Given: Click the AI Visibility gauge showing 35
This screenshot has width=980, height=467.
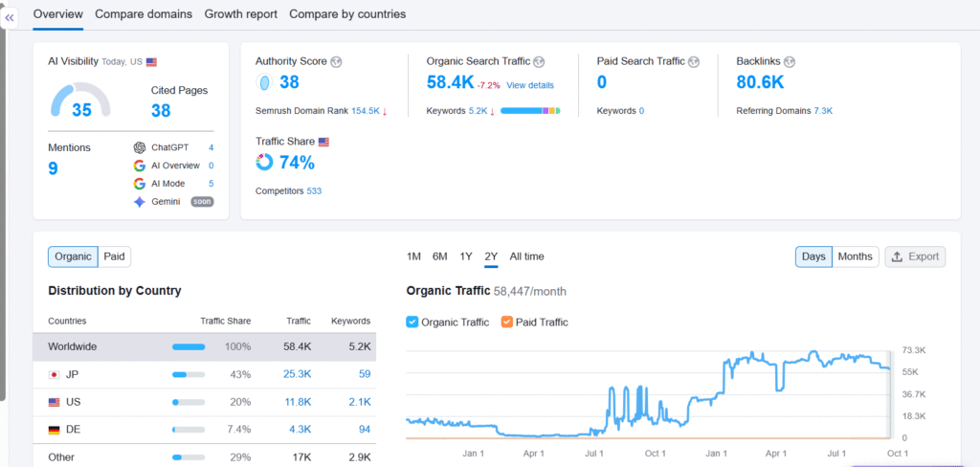Looking at the screenshot, I should click(80, 102).
